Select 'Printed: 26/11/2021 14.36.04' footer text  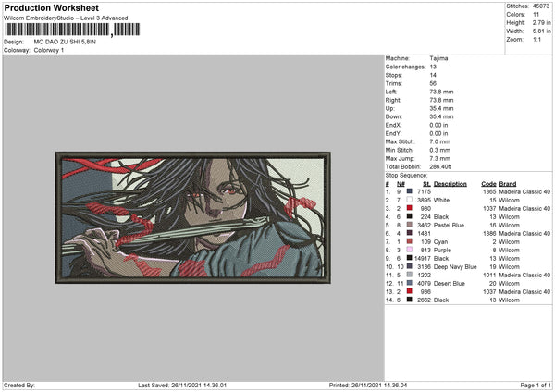pyautogui.click(x=368, y=386)
